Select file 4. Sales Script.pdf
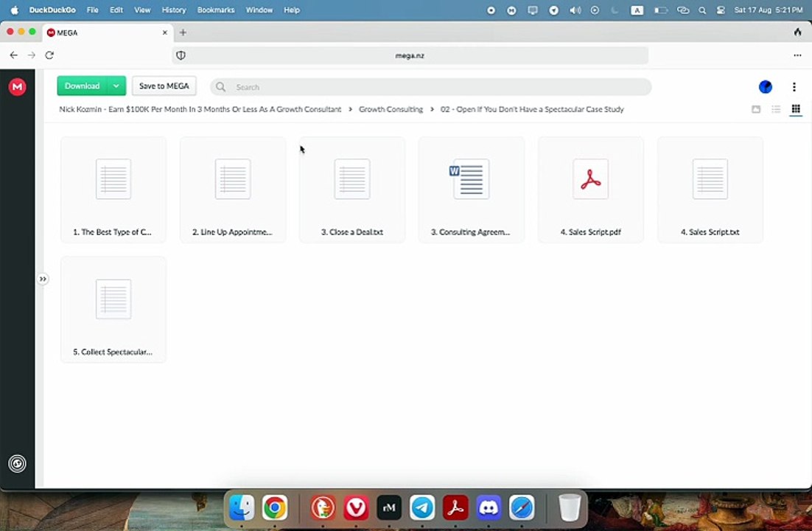 (591, 190)
